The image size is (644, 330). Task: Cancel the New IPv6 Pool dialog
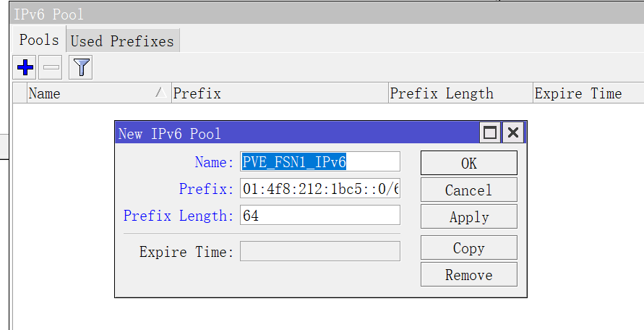click(468, 190)
